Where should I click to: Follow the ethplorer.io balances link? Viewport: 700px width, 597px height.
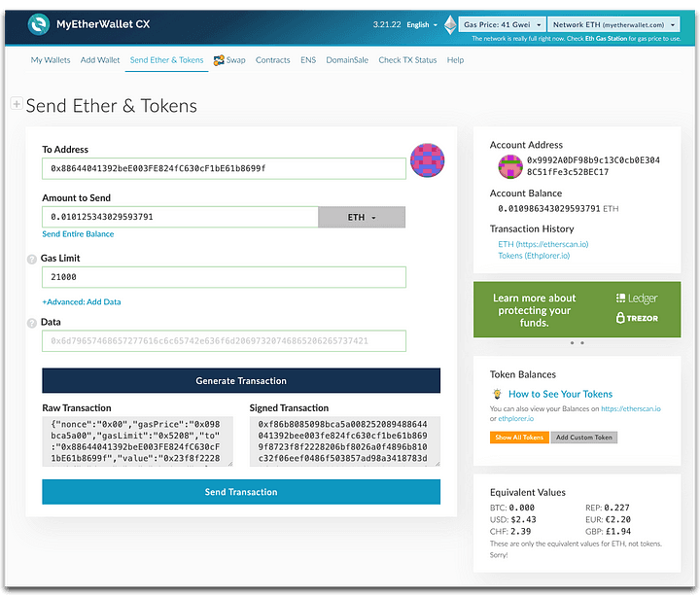515,418
